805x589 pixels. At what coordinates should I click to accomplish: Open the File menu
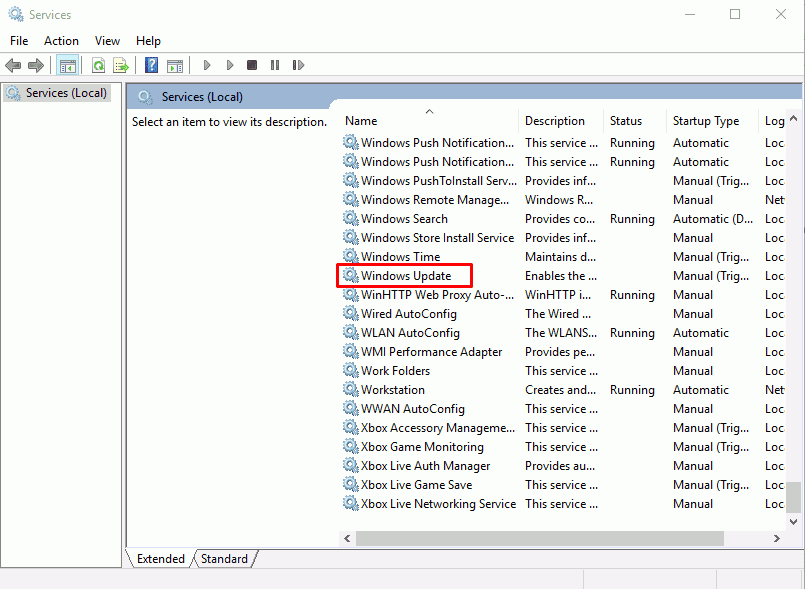click(x=19, y=41)
